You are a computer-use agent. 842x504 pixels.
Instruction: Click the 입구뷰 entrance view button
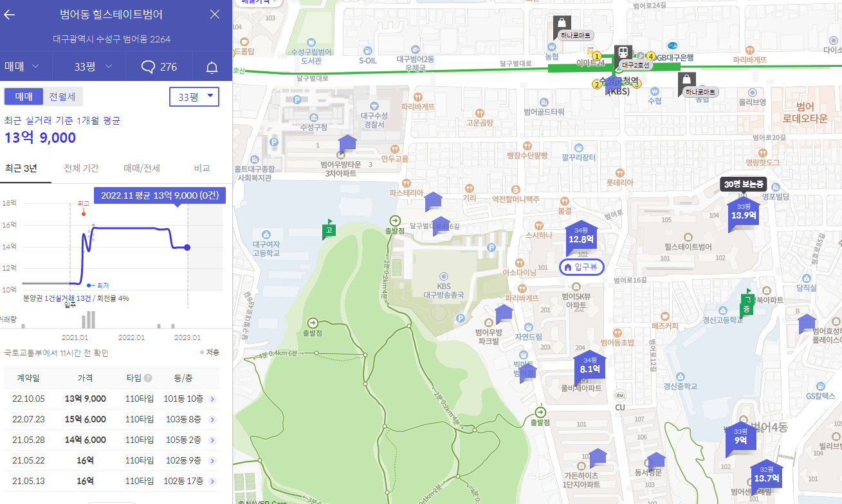point(581,267)
